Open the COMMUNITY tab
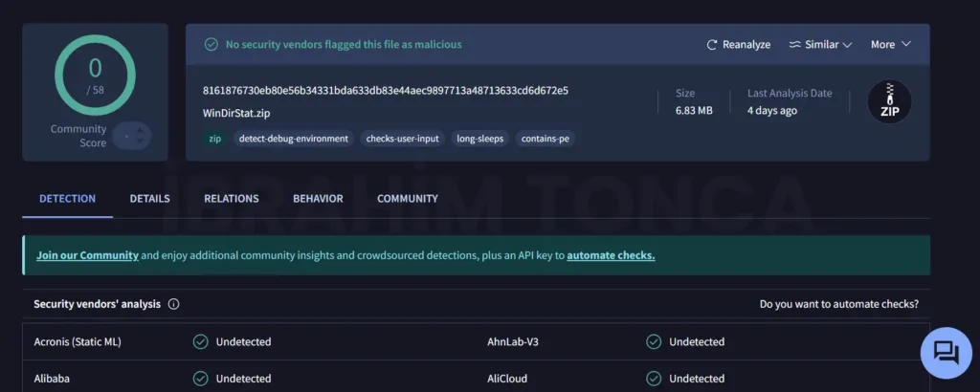 click(x=408, y=199)
